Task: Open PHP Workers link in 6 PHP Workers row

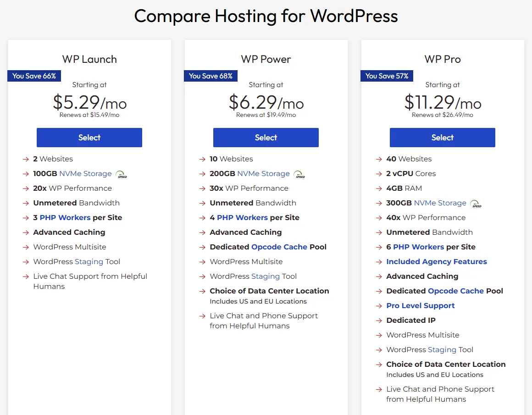Action: [418, 247]
